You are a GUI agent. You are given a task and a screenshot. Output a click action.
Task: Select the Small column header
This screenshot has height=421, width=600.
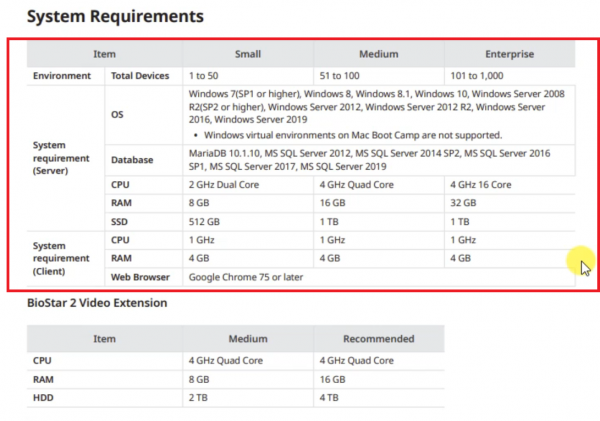(x=247, y=54)
